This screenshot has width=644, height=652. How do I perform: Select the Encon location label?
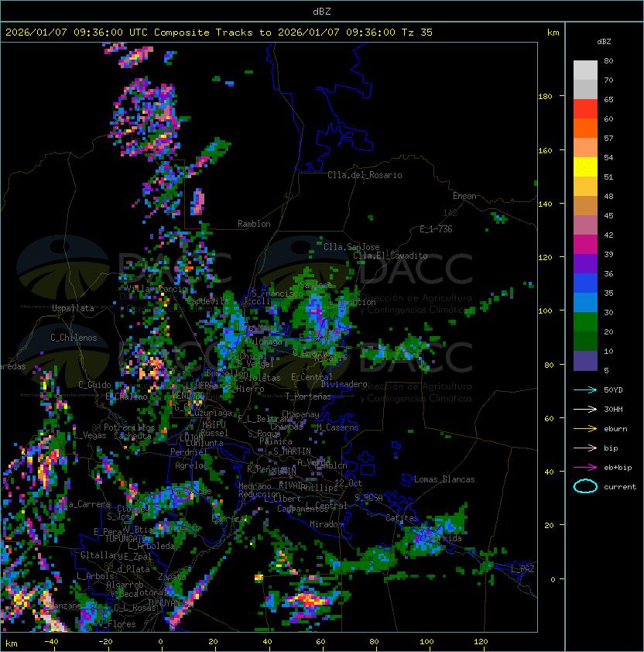click(464, 196)
